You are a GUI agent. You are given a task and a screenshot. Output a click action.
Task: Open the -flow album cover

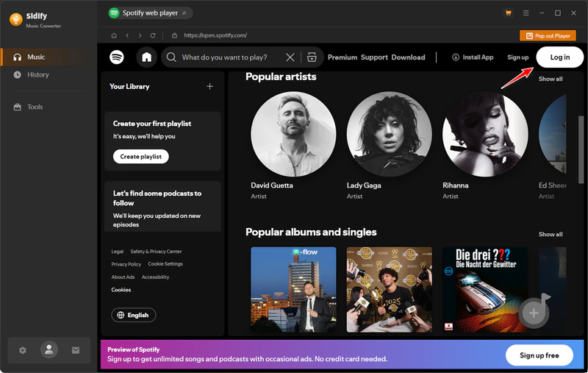(x=293, y=289)
